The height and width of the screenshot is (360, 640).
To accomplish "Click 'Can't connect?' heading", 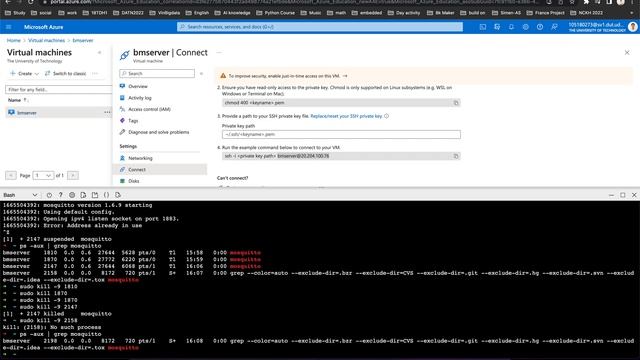I will (232, 178).
